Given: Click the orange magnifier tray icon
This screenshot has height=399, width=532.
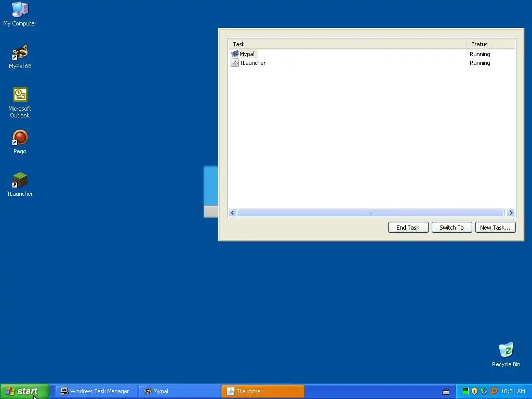Looking at the screenshot, I should click(x=494, y=391).
